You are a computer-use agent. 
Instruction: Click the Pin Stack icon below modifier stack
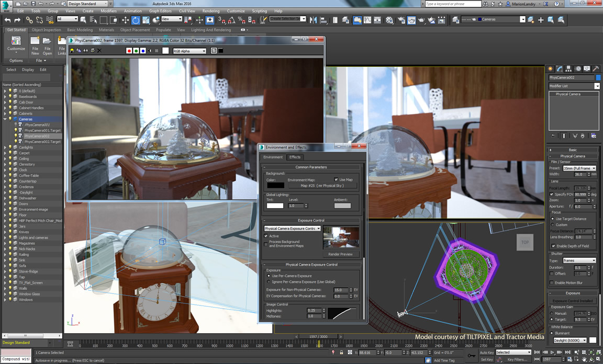[553, 136]
